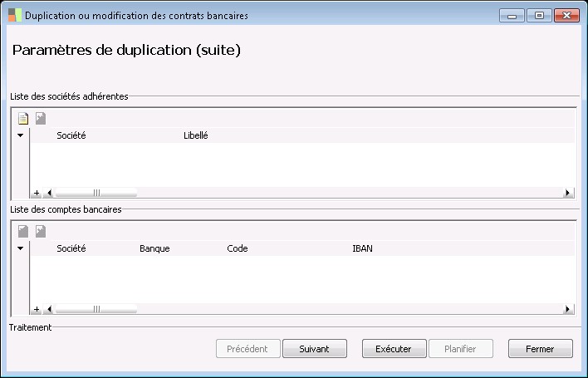588x378 pixels.
Task: Click the Planifier button
Action: coord(460,349)
